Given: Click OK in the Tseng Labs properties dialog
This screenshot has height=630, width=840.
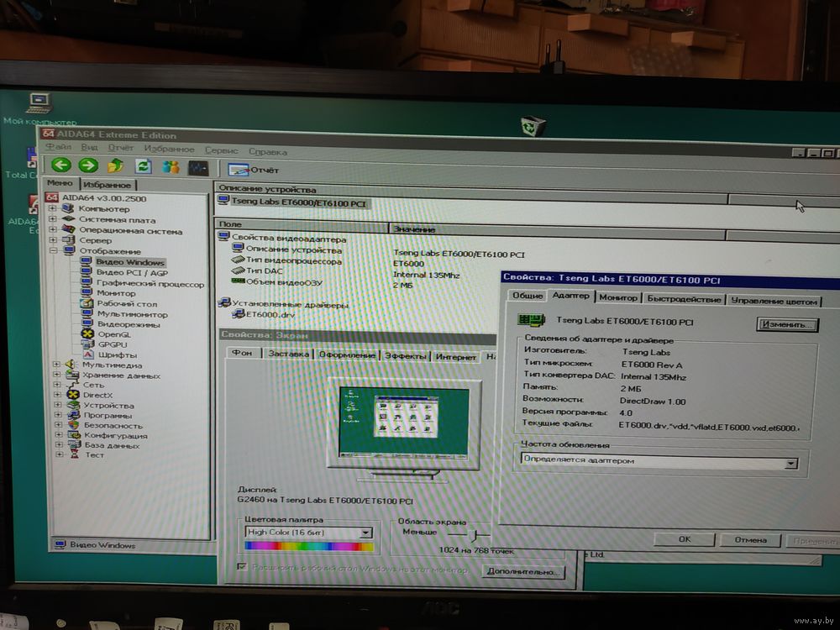Looking at the screenshot, I should pos(684,539).
